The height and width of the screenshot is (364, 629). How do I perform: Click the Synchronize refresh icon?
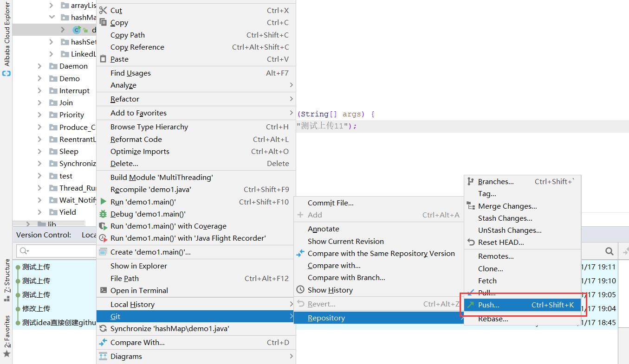[x=103, y=328]
